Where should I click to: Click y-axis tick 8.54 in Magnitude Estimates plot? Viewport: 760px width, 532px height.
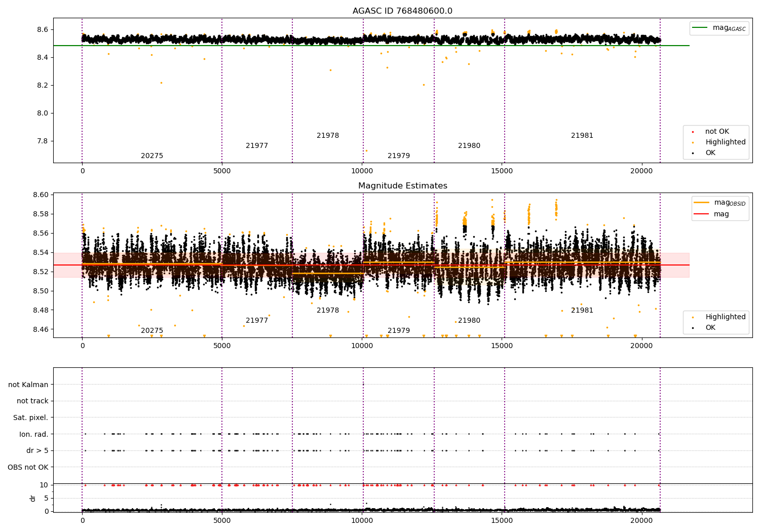coord(40,252)
